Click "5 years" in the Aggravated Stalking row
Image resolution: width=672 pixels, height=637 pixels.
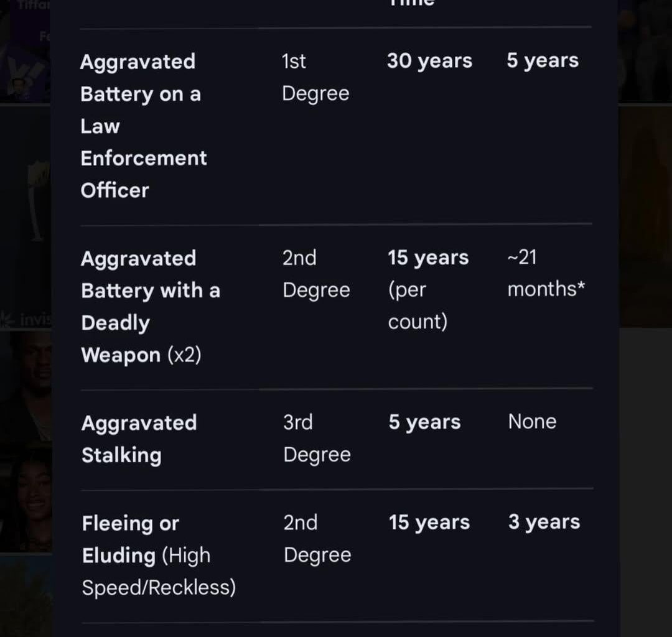pos(424,422)
